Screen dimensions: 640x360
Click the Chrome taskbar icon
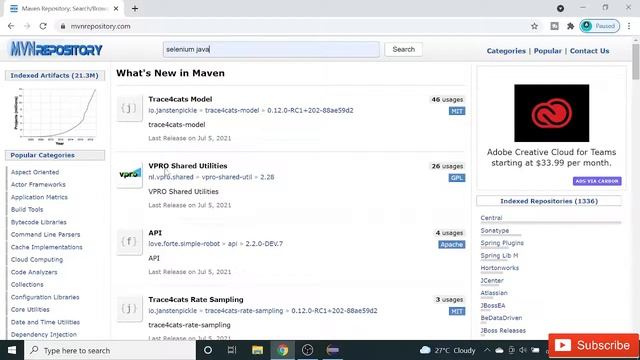coord(282,350)
